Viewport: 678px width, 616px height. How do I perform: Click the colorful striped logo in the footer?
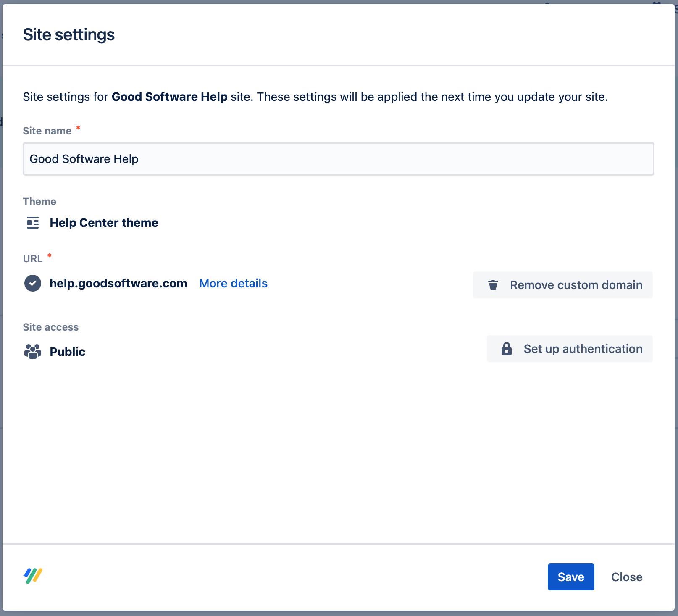pos(33,576)
